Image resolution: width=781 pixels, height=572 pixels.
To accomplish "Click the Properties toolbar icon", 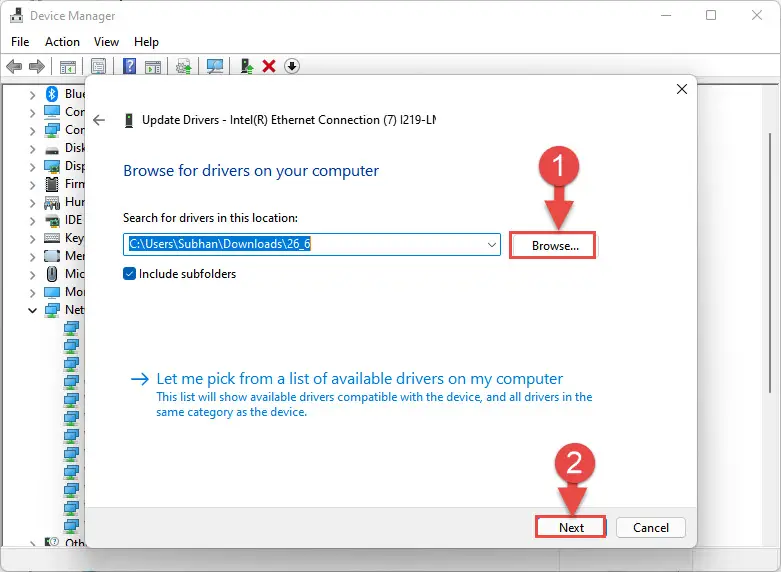I will [x=99, y=66].
